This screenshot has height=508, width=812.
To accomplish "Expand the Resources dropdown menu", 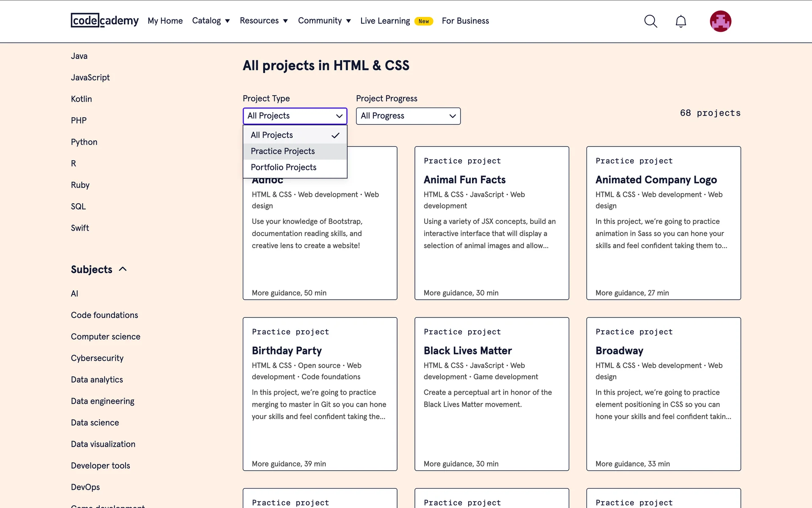I will click(x=263, y=21).
